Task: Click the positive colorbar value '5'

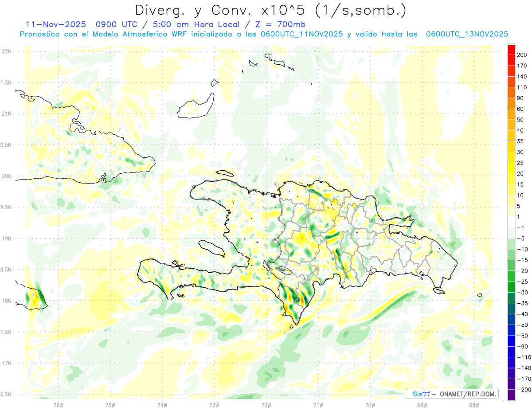Action: pos(519,206)
